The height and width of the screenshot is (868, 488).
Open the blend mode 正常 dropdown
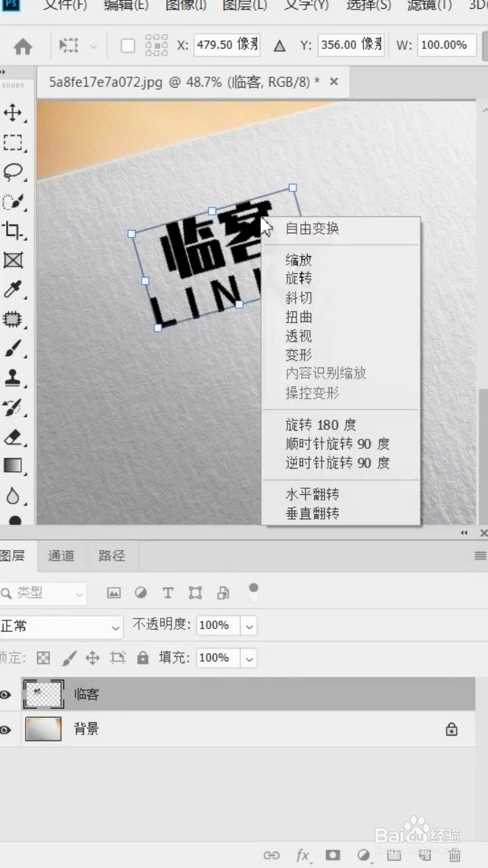(x=61, y=627)
